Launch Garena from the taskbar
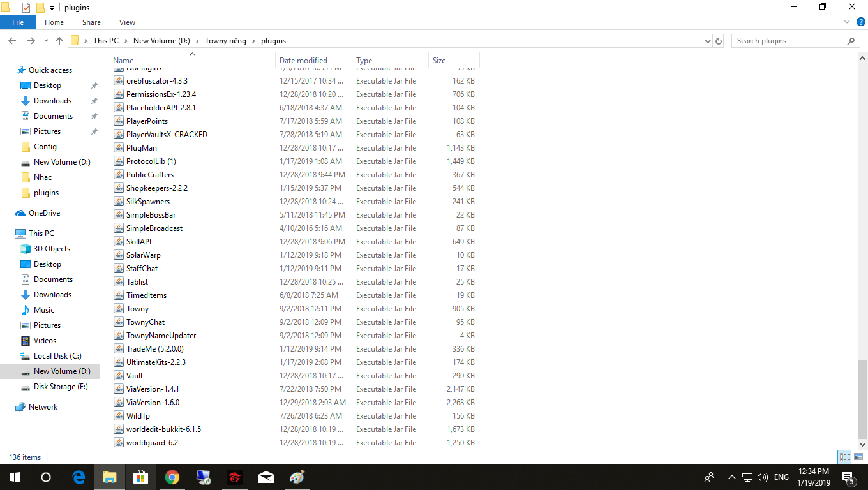 234,477
